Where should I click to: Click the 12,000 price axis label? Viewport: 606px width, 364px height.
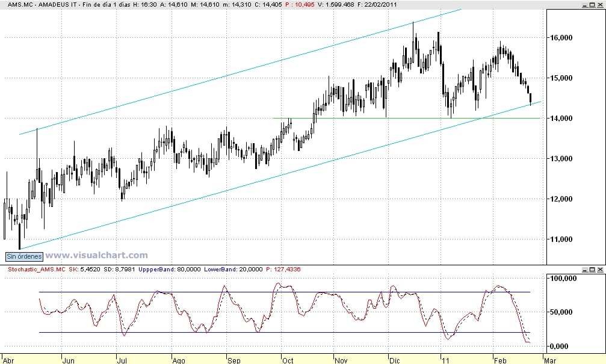[x=560, y=199]
